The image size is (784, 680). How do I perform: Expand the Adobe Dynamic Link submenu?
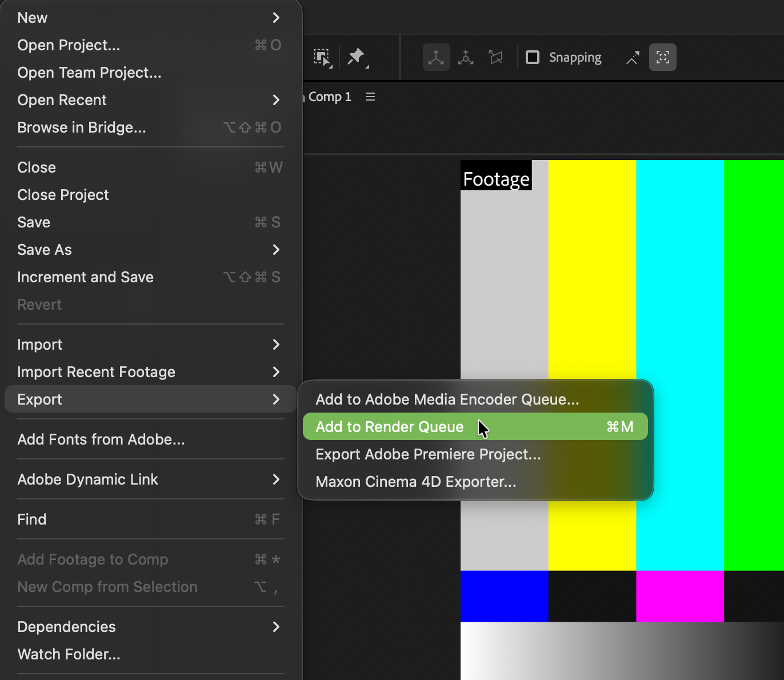pos(150,479)
